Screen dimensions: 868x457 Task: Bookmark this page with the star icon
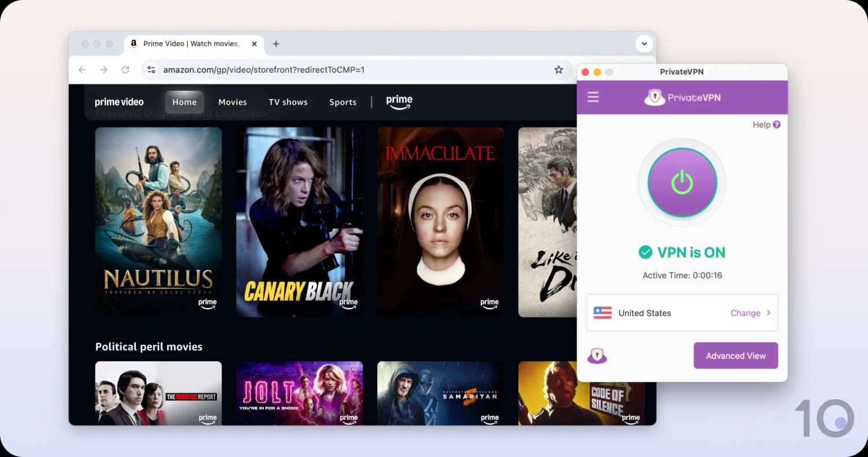[558, 70]
